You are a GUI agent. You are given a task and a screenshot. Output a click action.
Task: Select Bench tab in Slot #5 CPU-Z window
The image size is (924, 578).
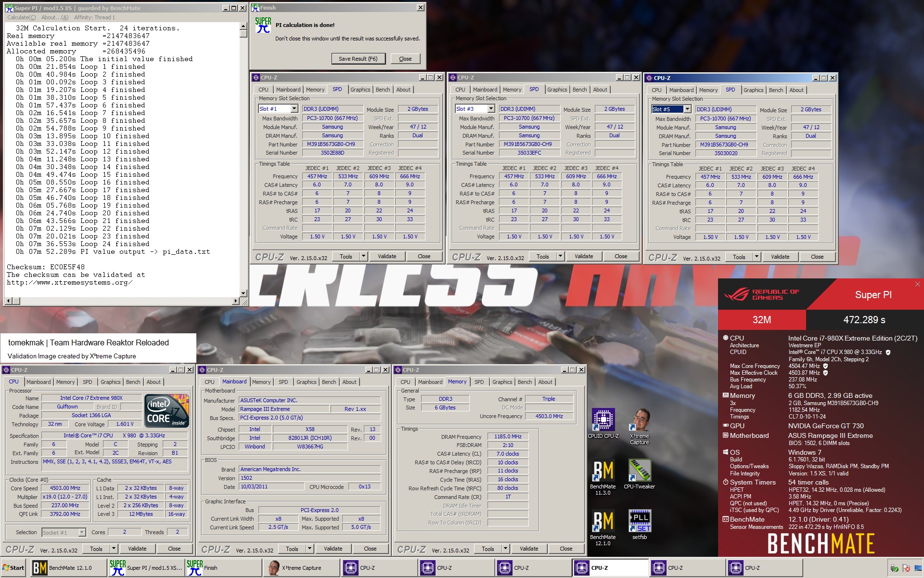click(x=776, y=90)
